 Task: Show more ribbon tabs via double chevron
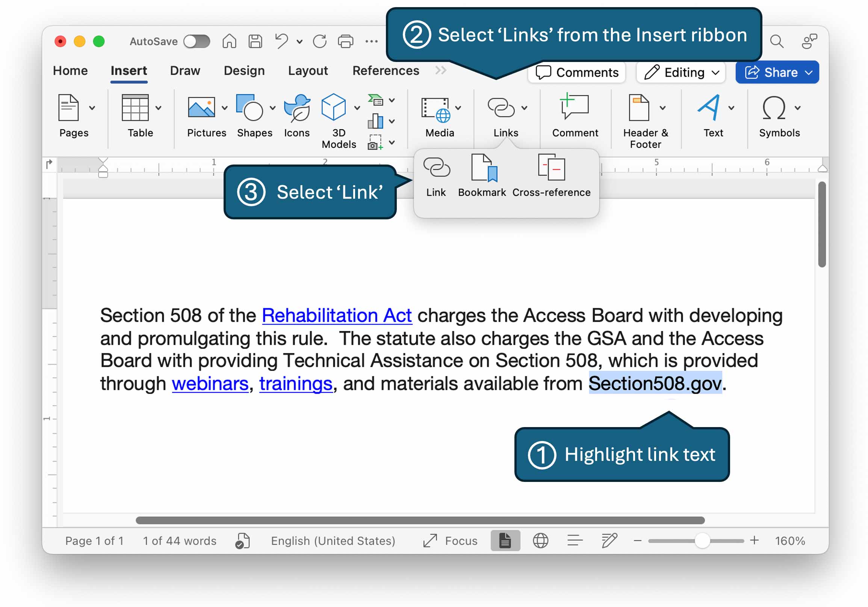click(x=441, y=70)
